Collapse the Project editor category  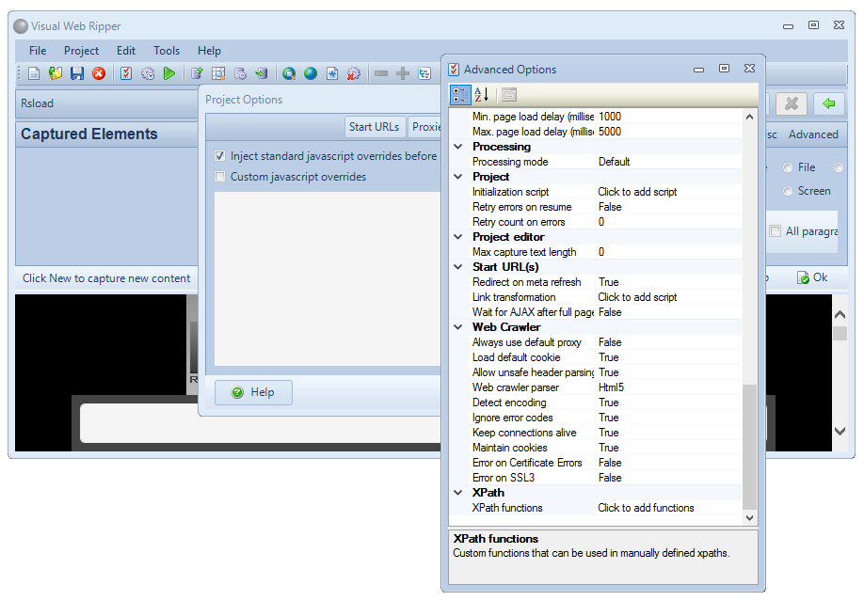click(x=458, y=237)
